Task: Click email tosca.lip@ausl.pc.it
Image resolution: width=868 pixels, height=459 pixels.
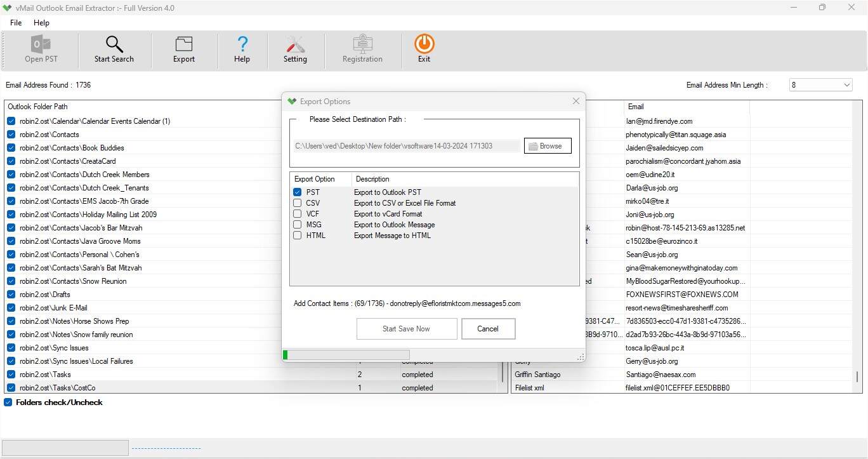Action: (657, 348)
